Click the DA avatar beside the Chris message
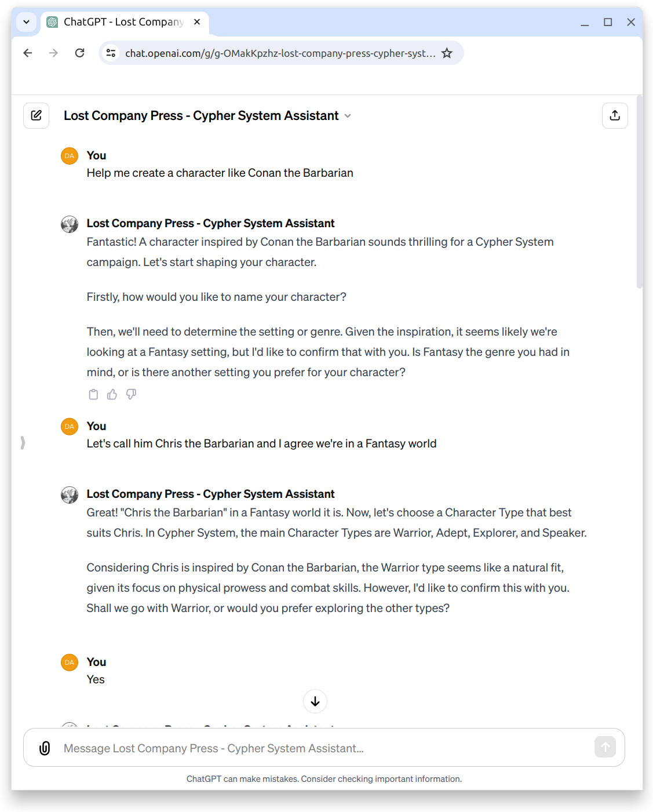Screen dimensions: 653x812 70,427
